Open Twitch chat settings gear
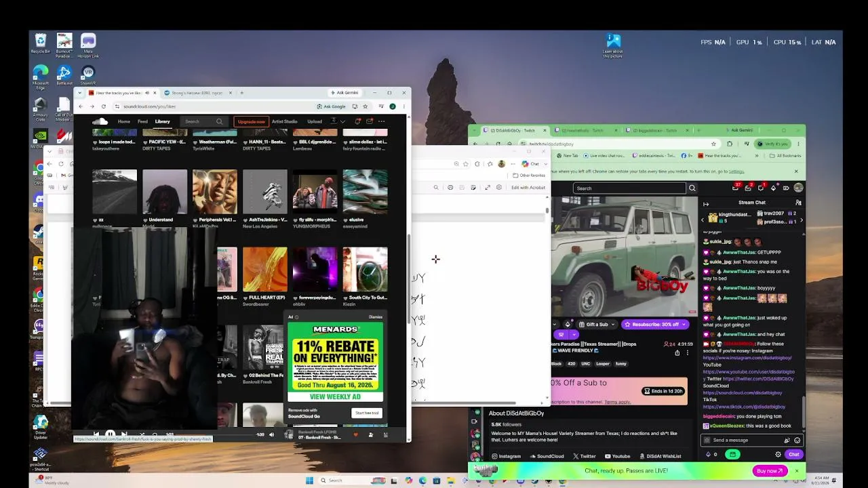The image size is (868, 488). pyautogui.click(x=778, y=454)
